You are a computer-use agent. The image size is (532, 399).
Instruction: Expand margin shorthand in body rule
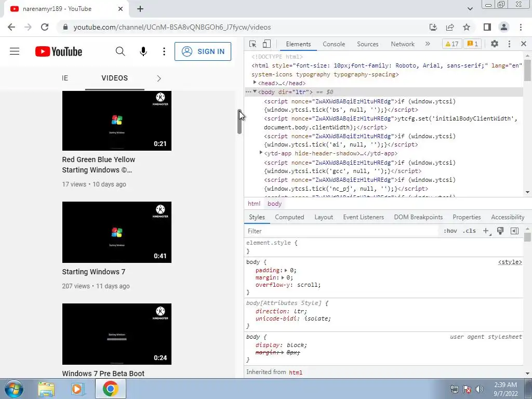pos(283,277)
